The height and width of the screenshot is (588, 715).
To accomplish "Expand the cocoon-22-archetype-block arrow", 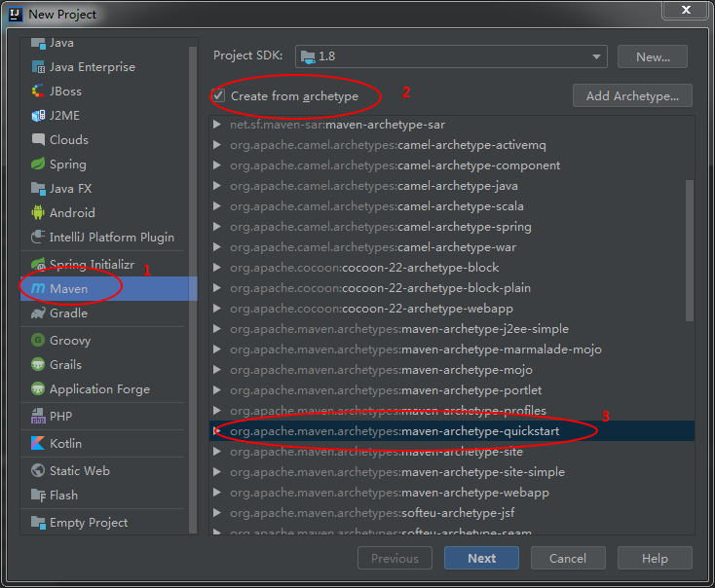I will (217, 268).
